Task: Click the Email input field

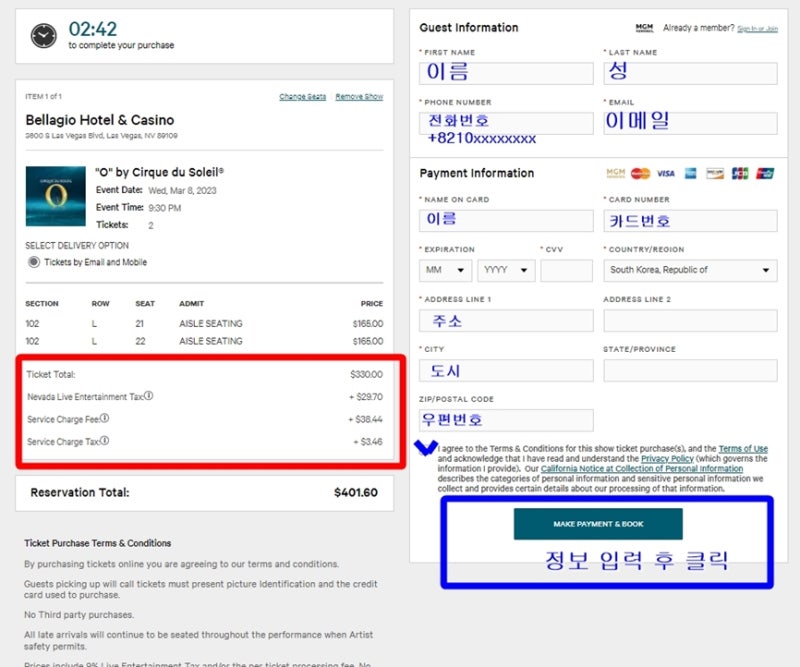Action: click(690, 123)
